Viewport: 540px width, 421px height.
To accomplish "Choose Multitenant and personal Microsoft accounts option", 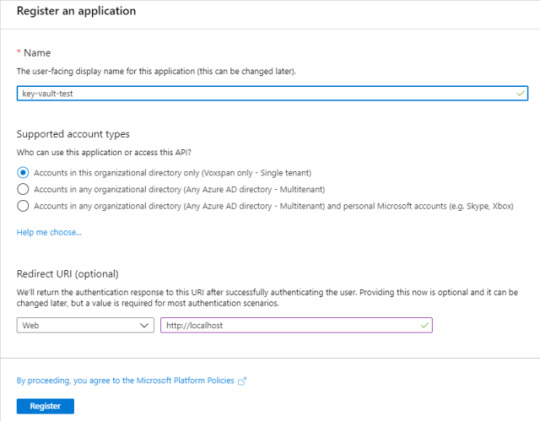I will (23, 206).
